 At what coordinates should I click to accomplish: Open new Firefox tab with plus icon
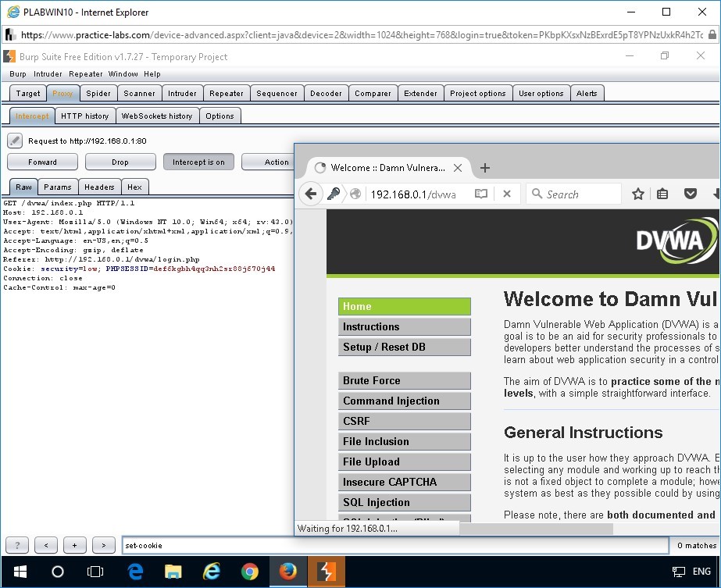click(484, 168)
